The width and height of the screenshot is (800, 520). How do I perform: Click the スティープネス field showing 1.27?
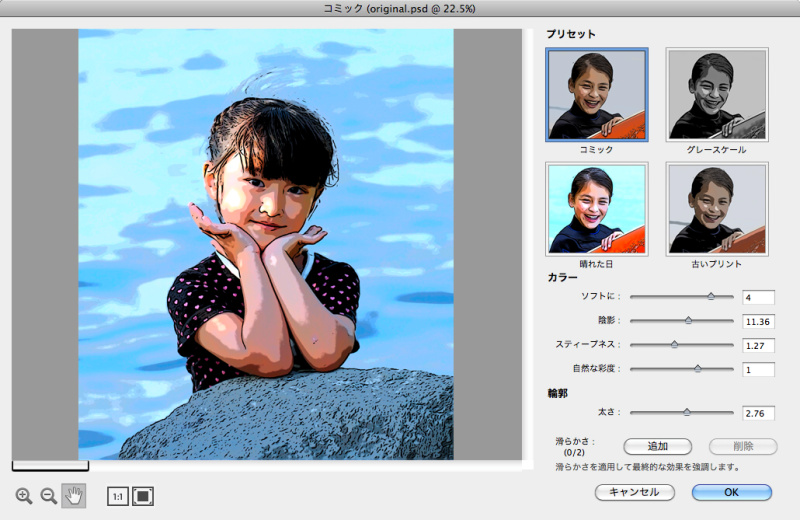[758, 345]
